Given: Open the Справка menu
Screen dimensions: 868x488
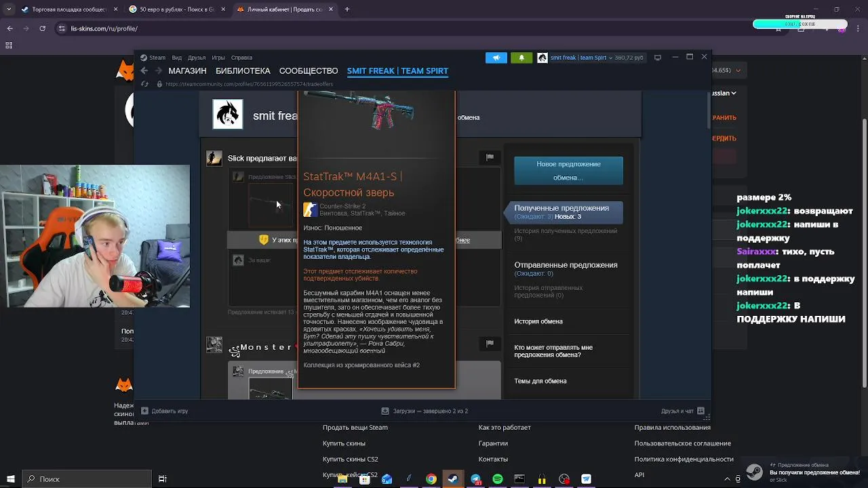Looking at the screenshot, I should tap(241, 58).
